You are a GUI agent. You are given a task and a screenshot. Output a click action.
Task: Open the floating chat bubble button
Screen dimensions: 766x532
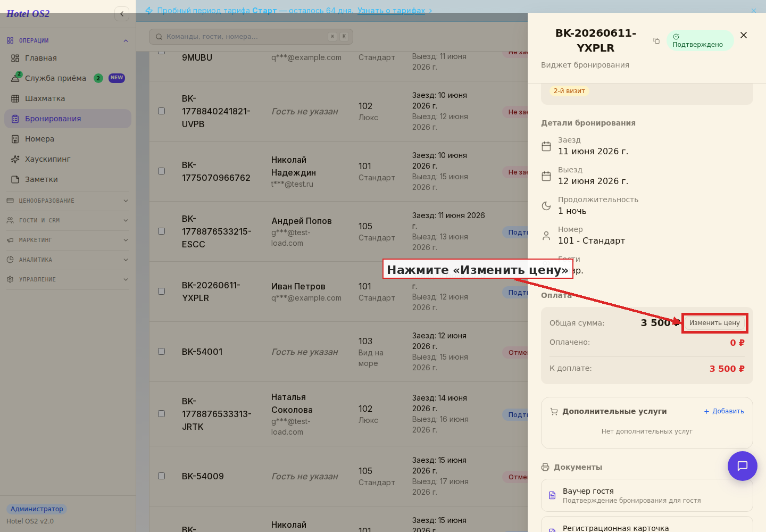(x=743, y=466)
